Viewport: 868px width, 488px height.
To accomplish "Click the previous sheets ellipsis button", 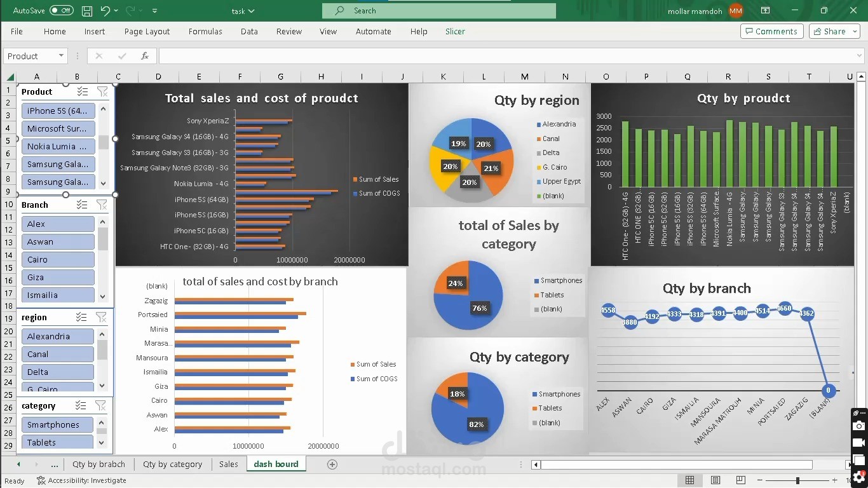I will point(55,464).
